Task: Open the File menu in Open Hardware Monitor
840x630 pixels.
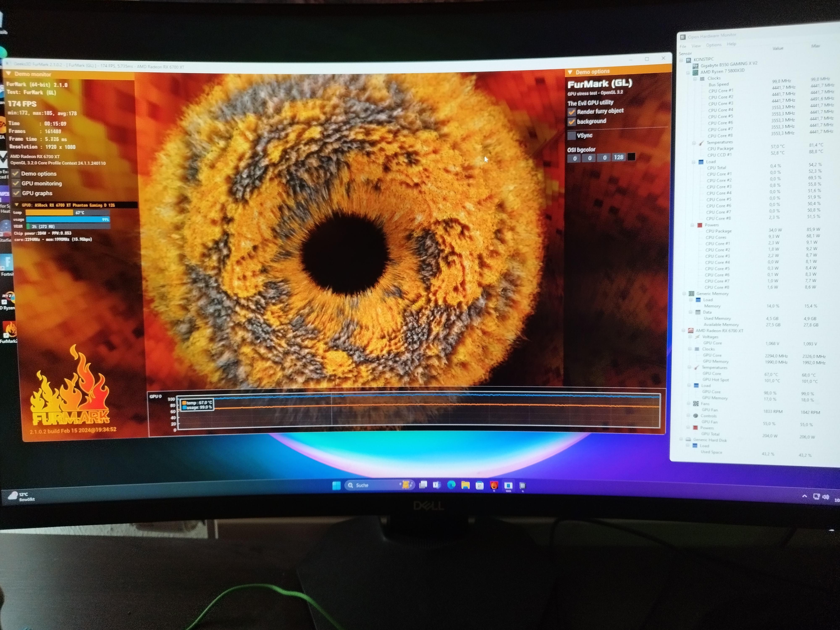Action: coord(683,47)
